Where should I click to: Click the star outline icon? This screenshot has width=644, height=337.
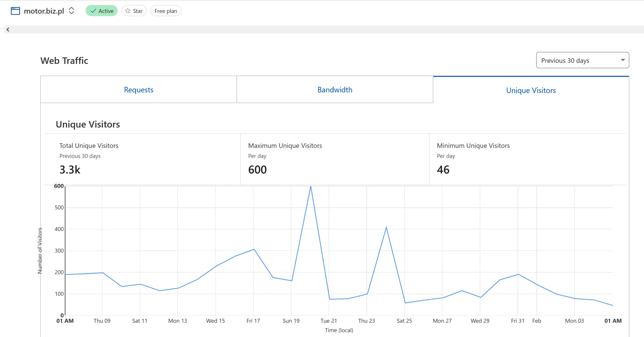pos(128,11)
